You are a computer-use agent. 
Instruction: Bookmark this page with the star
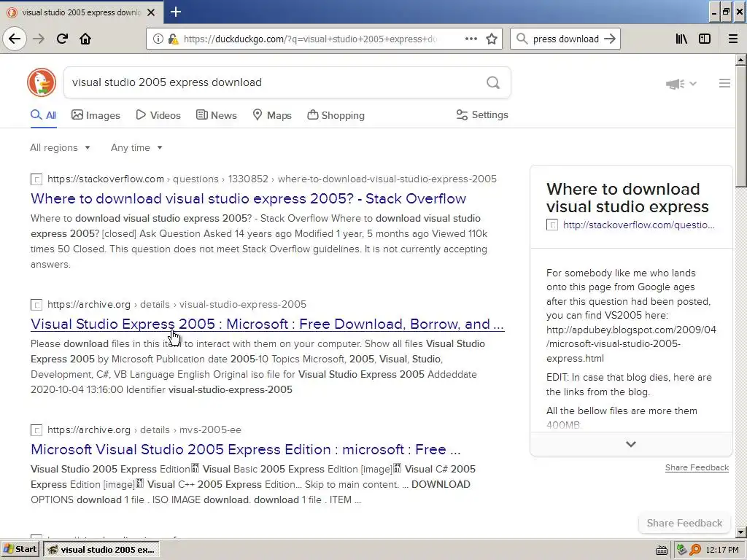[x=492, y=39]
